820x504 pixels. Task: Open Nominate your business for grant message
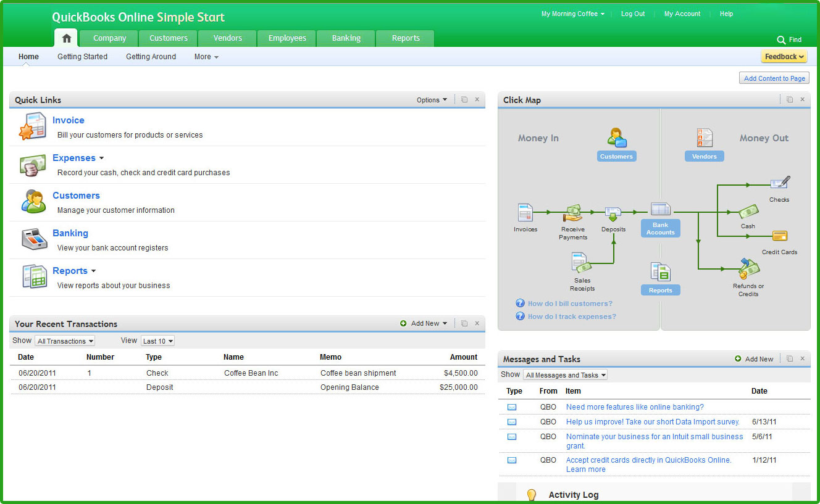(655, 441)
